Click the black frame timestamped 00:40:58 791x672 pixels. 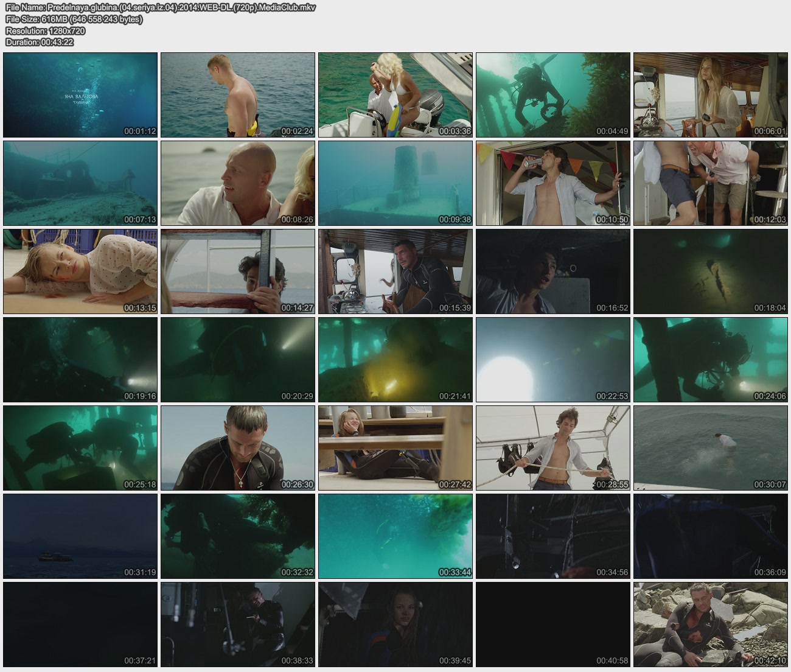(x=553, y=625)
